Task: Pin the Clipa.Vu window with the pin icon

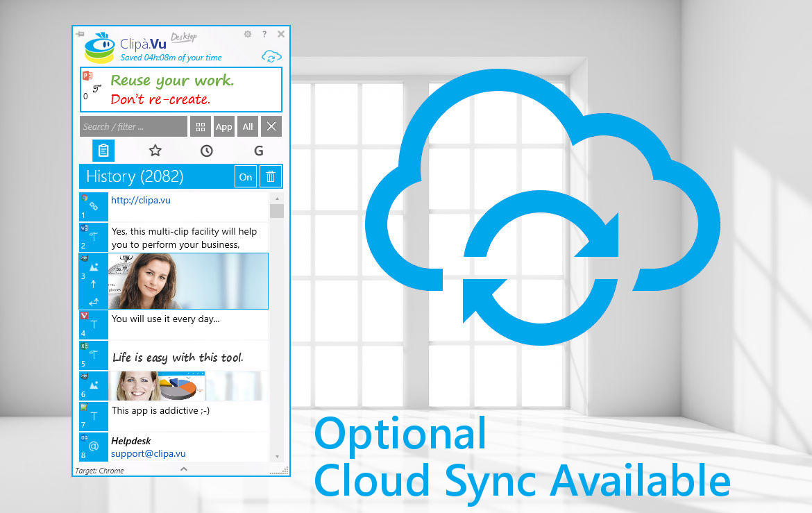Action: 80,34
